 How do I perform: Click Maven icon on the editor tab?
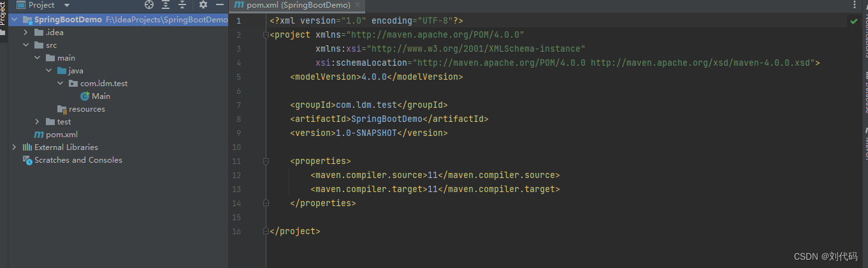(239, 5)
